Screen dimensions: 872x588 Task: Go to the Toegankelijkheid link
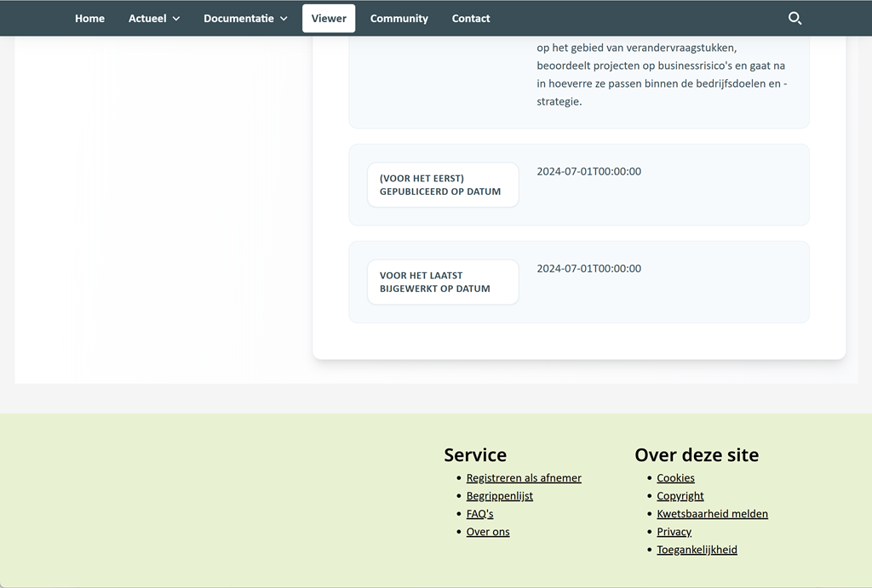pos(697,550)
